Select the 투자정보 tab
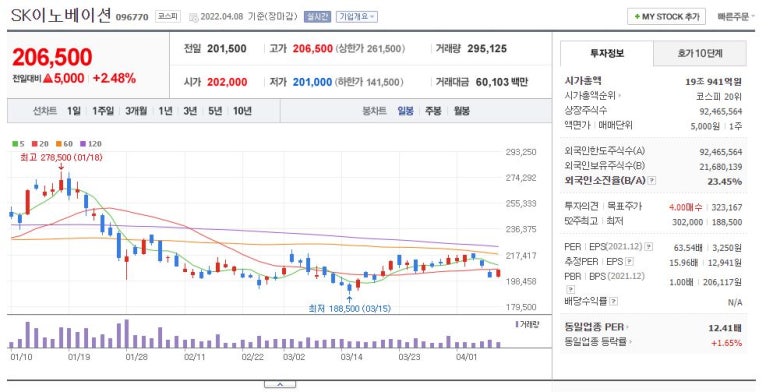This screenshot has height=392, width=773. coord(607,53)
